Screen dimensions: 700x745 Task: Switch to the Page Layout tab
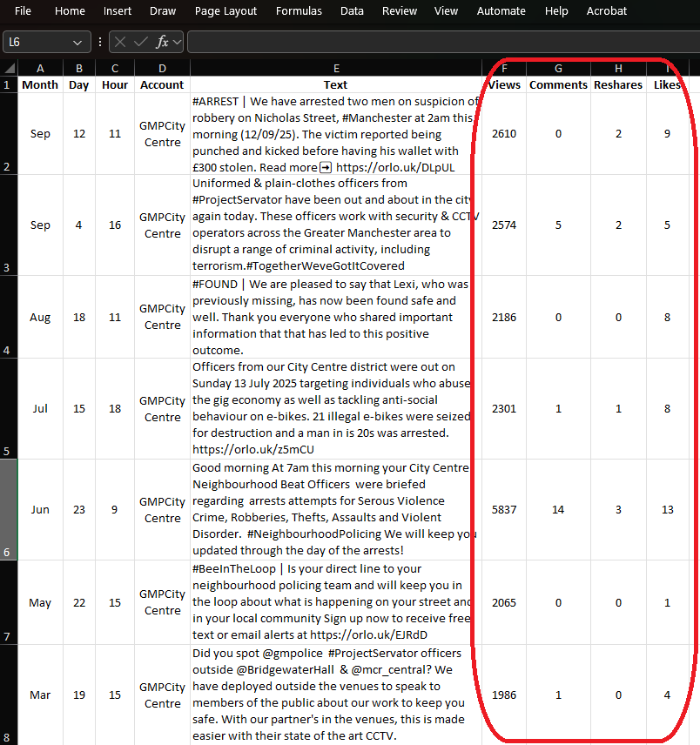pyautogui.click(x=225, y=11)
